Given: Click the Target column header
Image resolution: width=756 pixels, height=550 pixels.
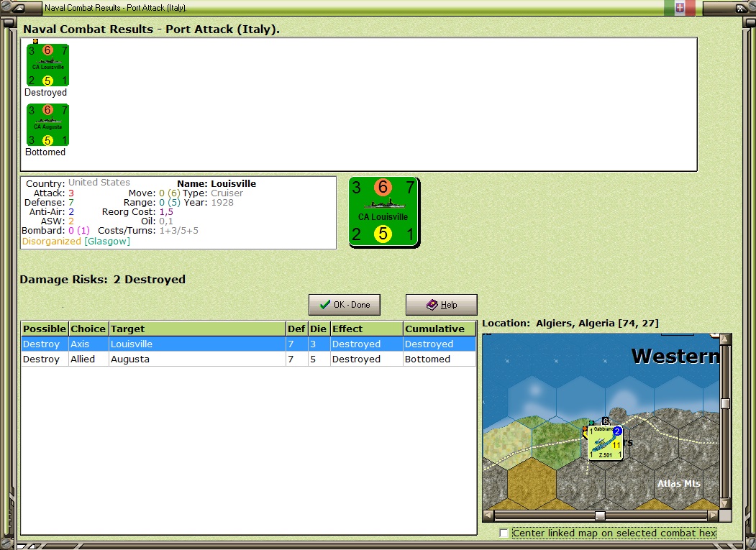Looking at the screenshot, I should [197, 329].
